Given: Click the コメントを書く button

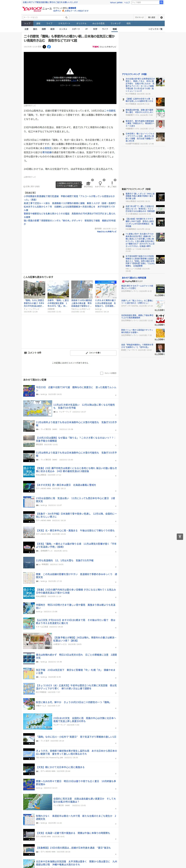Looking at the screenshot, I should pyautogui.click(x=93, y=353).
